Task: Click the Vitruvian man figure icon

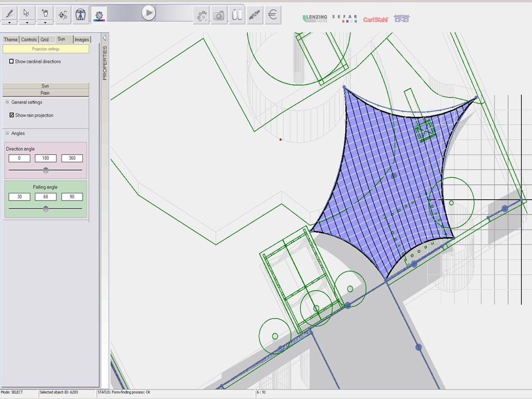Action: pos(81,14)
